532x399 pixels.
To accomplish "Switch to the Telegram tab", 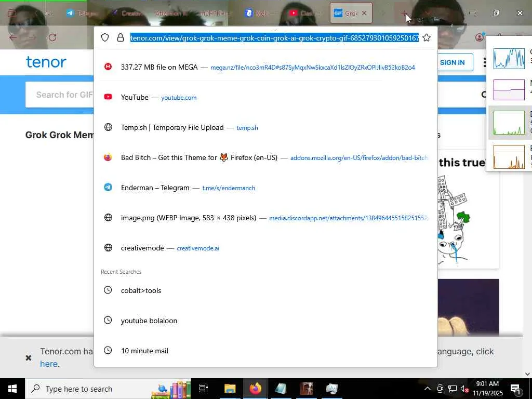I will 82,13.
